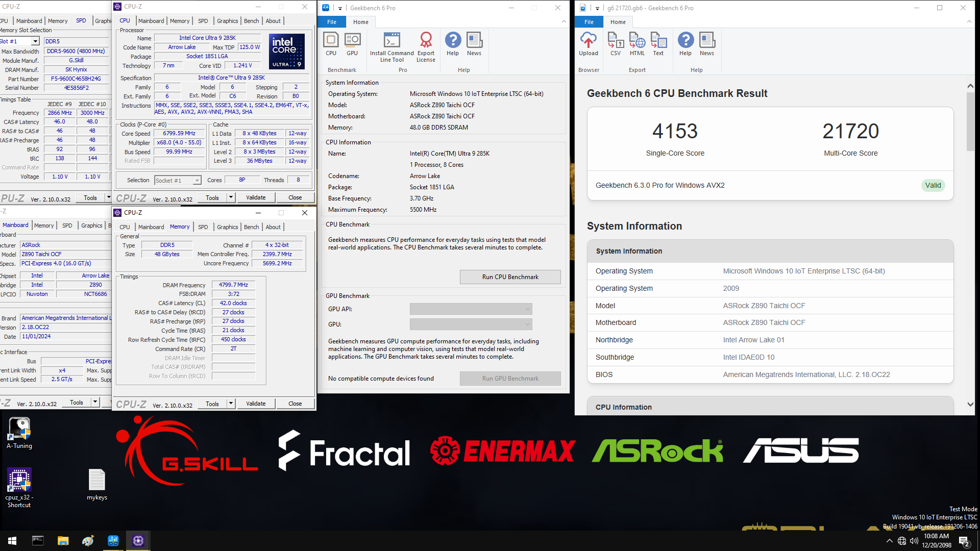Open the Socket #1 selection dropdown
The height and width of the screenshot is (551, 980).
197,181
